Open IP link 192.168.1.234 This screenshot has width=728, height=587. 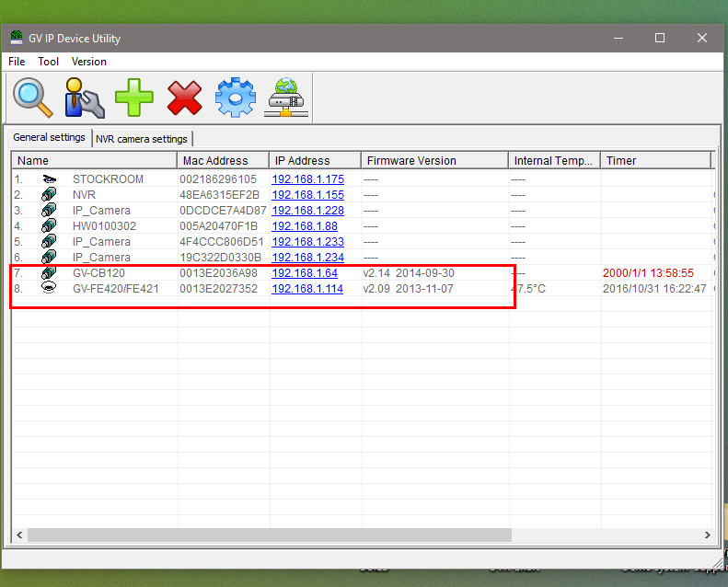[307, 258]
